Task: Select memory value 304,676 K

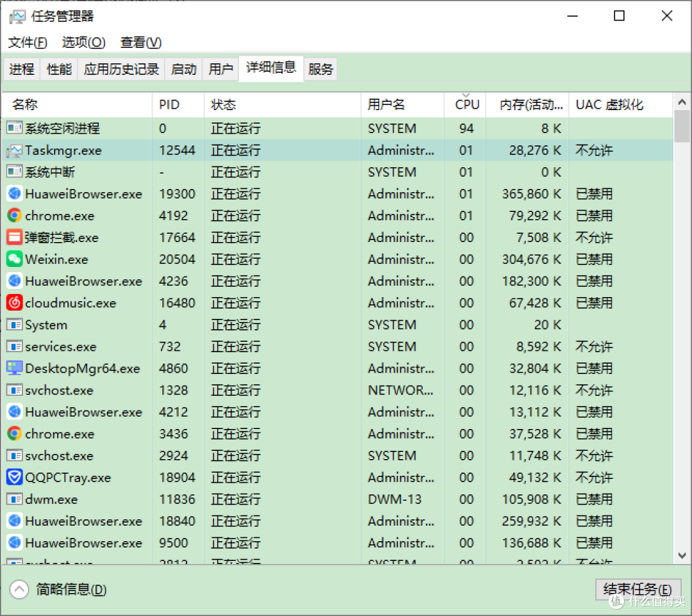Action: click(531, 259)
